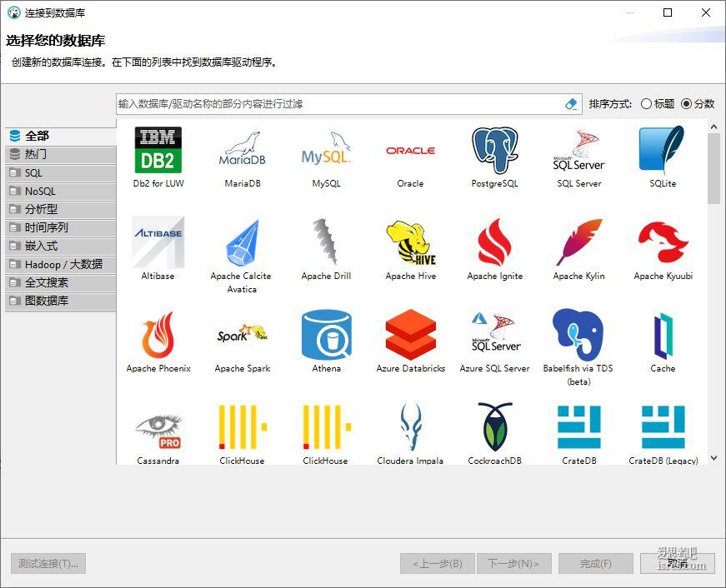Select the CrateDB icon
Screen dimensions: 726x588
click(x=578, y=426)
